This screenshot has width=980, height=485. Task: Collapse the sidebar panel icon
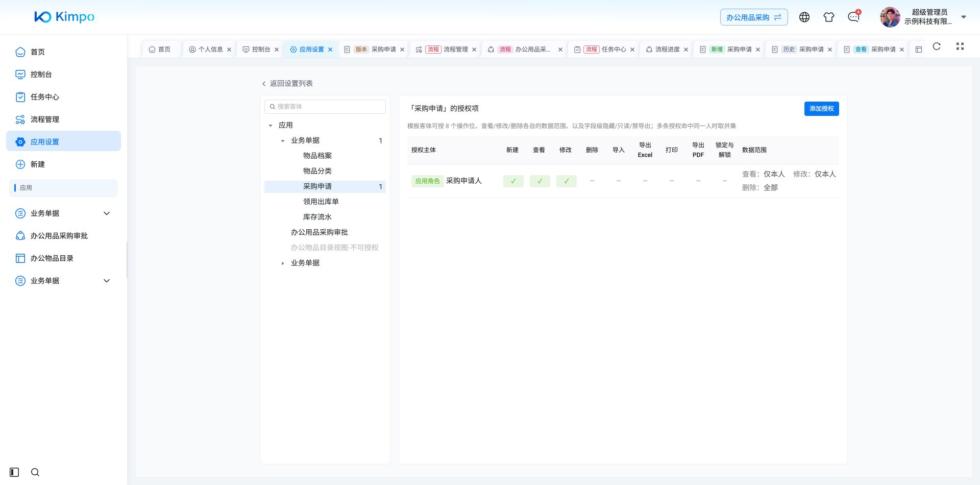pyautogui.click(x=14, y=472)
